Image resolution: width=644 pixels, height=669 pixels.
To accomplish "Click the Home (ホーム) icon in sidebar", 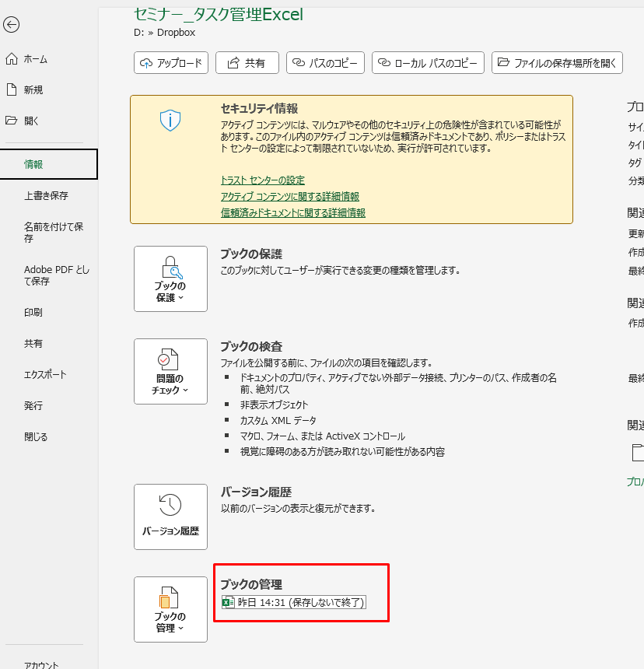I will tap(11, 59).
